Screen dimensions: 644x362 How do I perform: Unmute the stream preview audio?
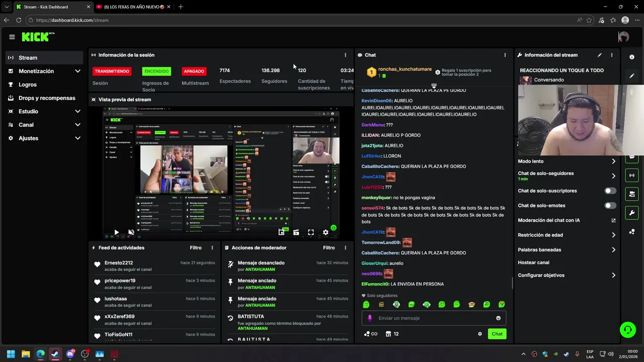coord(131,232)
